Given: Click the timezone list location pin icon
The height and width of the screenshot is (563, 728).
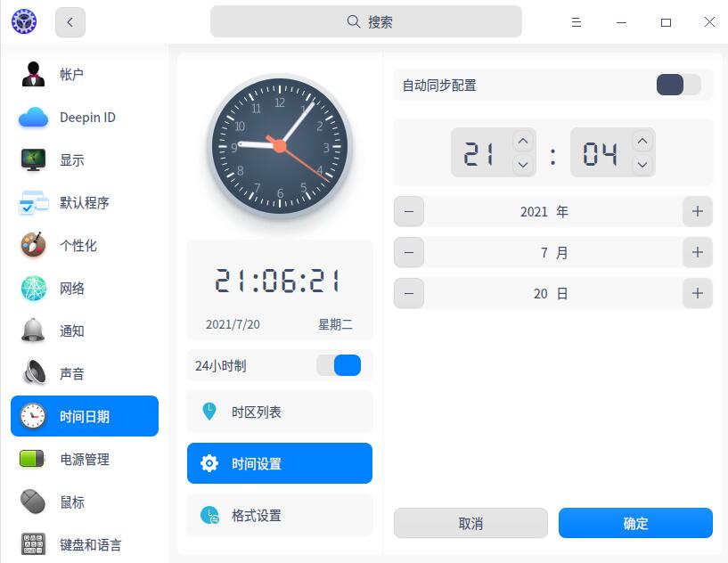Looking at the screenshot, I should tap(209, 412).
